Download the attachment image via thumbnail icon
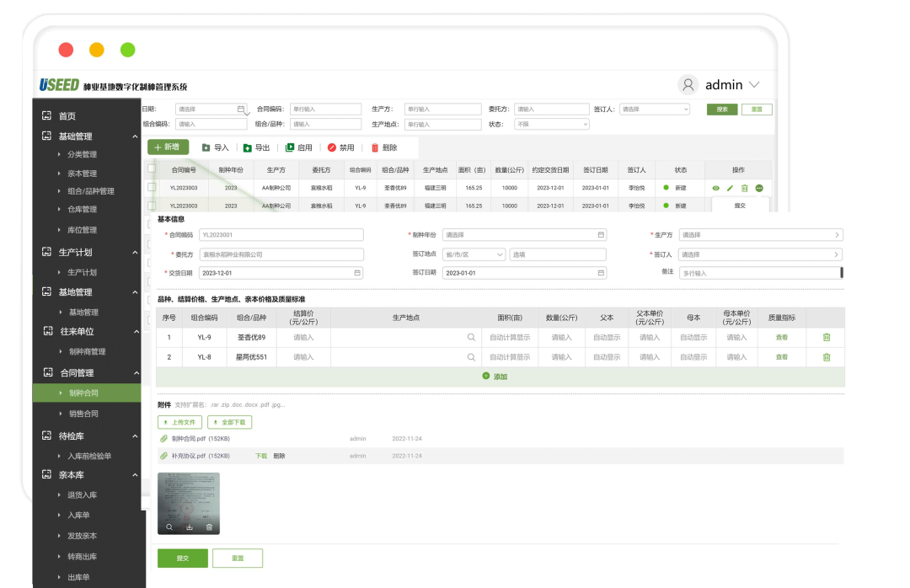Screen dimensions: 910x588 [x=190, y=527]
